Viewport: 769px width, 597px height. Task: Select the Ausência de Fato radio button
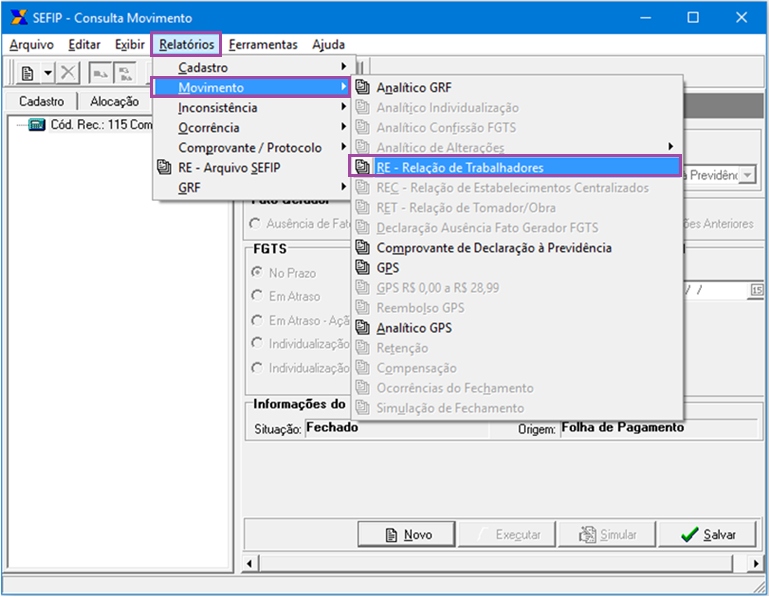click(255, 224)
